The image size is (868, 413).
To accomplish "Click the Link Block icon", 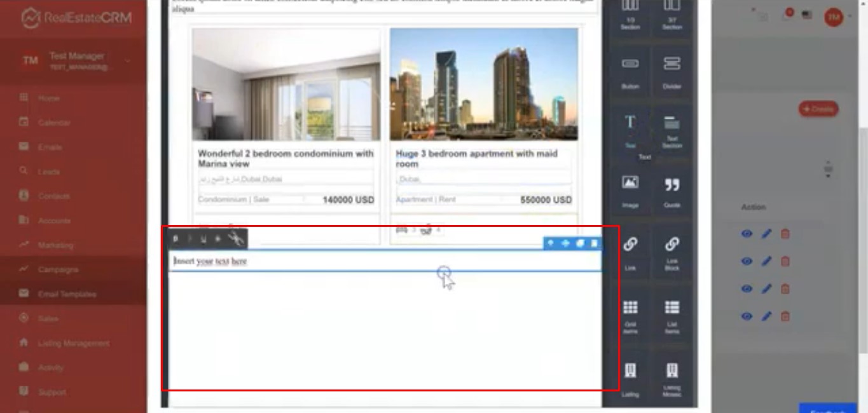I will click(672, 250).
